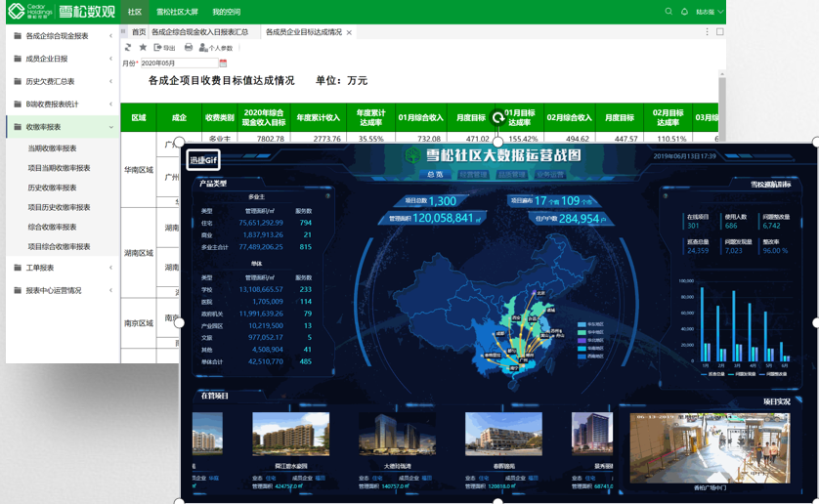
Task: Open 当期收缴率报表 in sidebar
Action: pyautogui.click(x=52, y=148)
